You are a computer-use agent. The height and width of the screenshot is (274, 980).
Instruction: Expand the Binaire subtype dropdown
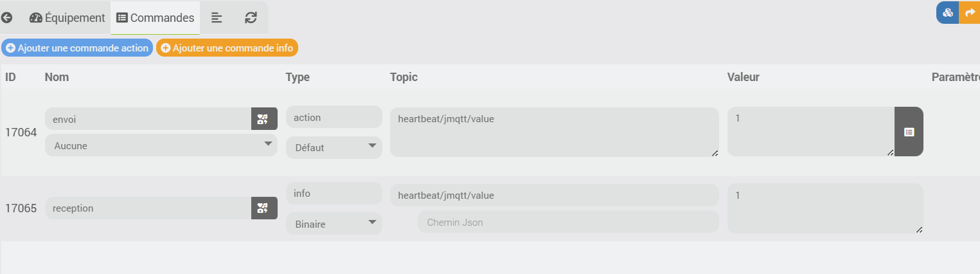click(x=334, y=224)
